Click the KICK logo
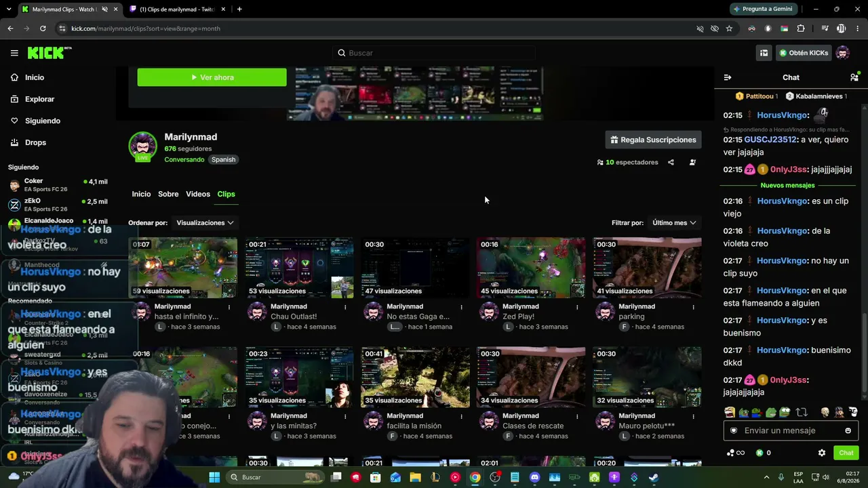The height and width of the screenshot is (488, 868). pyautogui.click(x=50, y=53)
